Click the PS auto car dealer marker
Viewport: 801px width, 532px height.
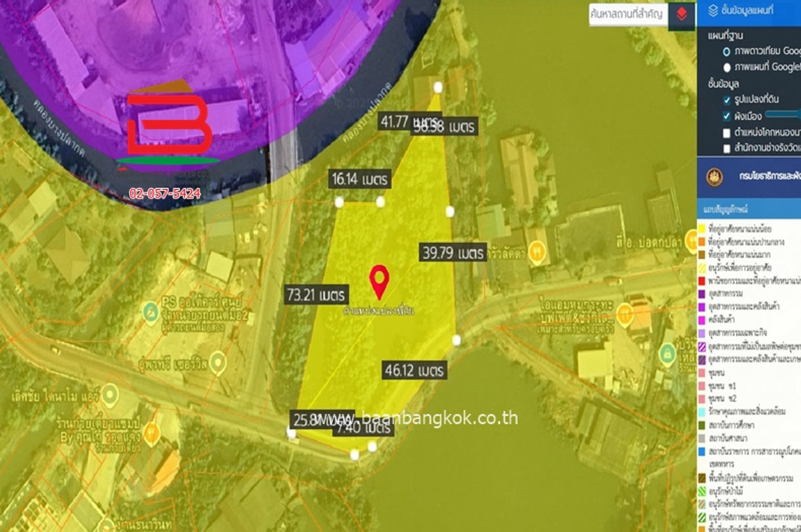click(151, 311)
